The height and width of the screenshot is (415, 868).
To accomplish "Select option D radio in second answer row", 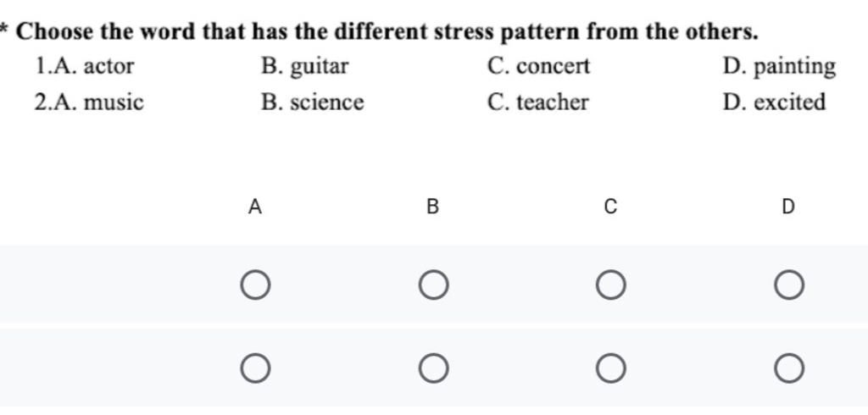I will 788,368.
